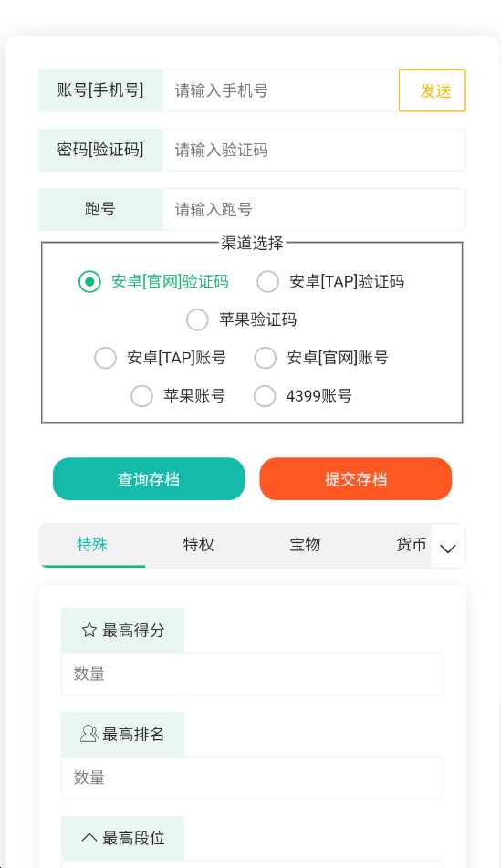Image resolution: width=501 pixels, height=868 pixels.
Task: Select the 安卓[TAP]账号 radio option
Action: (105, 358)
